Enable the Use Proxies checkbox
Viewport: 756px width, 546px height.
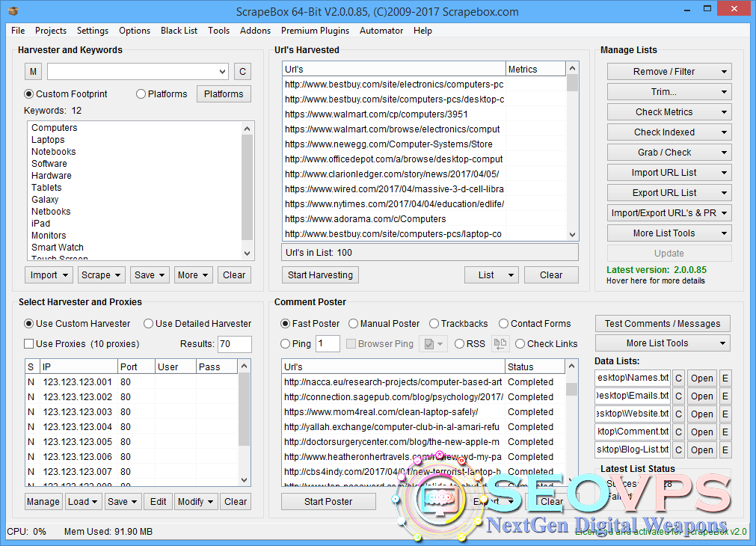point(29,344)
